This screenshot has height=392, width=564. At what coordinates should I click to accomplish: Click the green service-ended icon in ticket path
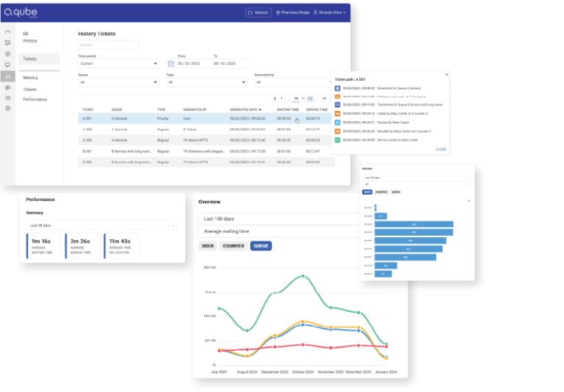[337, 139]
